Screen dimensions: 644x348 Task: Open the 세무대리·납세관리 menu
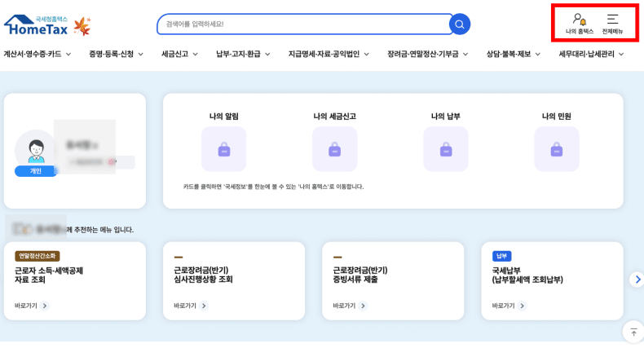tap(586, 54)
